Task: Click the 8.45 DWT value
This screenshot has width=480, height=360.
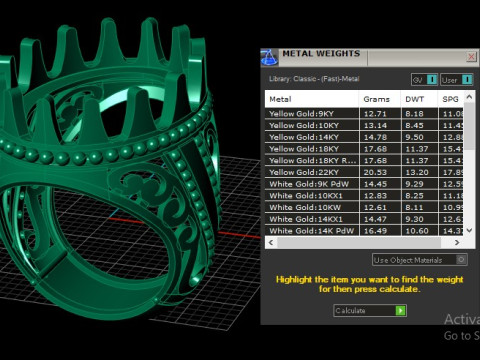Action: point(414,125)
